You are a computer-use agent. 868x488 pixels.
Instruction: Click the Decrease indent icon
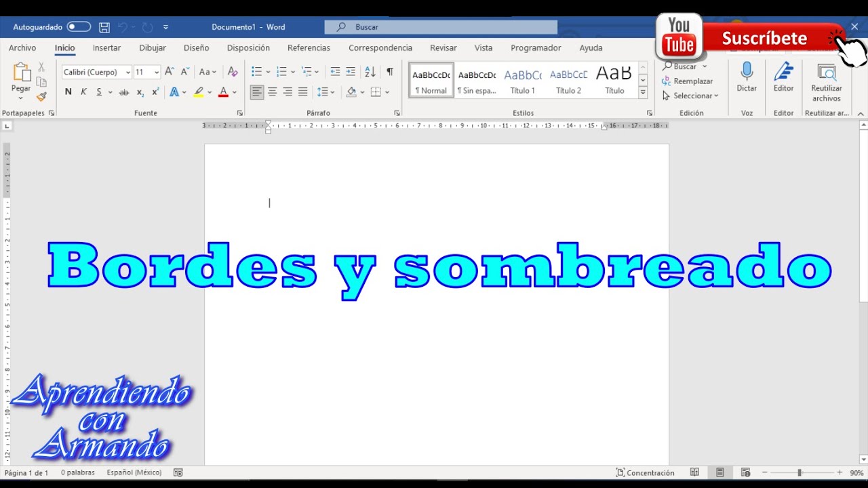tap(335, 72)
